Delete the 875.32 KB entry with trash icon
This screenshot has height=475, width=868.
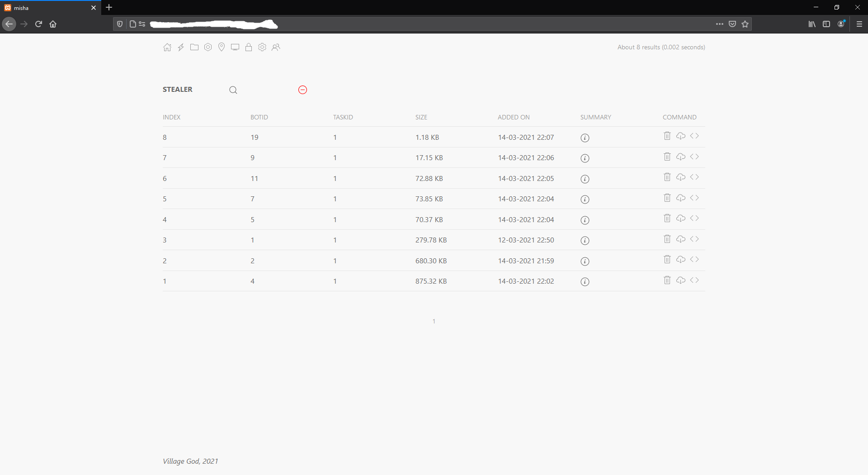coord(667,280)
